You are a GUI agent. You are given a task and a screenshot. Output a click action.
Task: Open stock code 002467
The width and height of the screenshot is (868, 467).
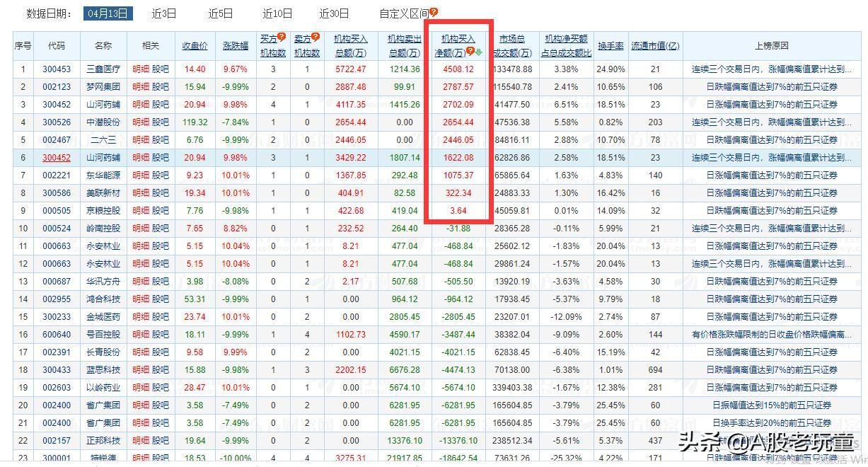pyautogui.click(x=57, y=140)
